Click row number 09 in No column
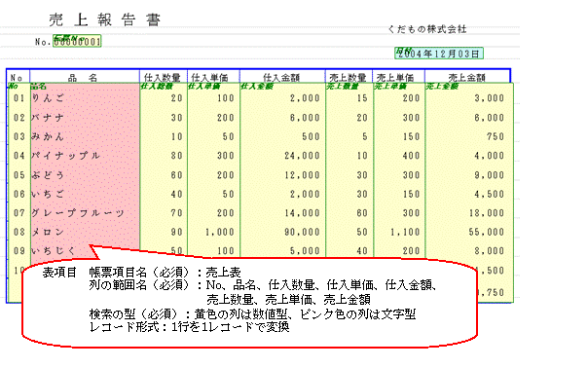The width and height of the screenshot is (588, 368). click(19, 250)
